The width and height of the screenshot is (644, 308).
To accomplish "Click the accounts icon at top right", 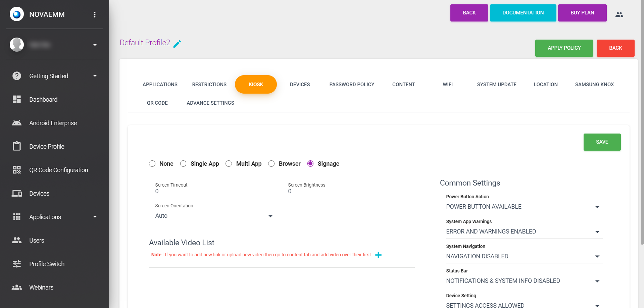I will click(619, 14).
